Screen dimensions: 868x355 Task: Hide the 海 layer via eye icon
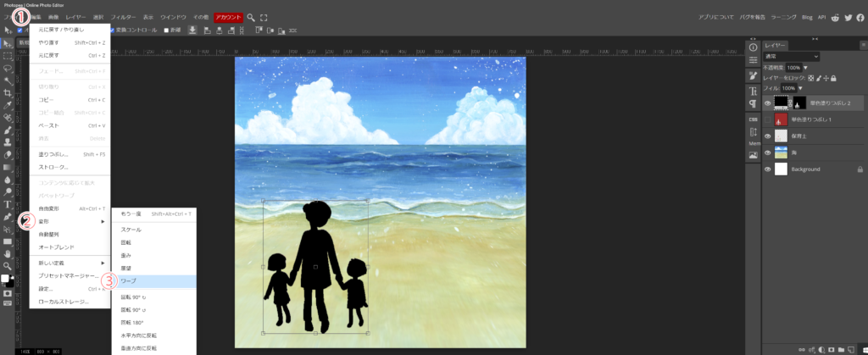[x=768, y=153]
